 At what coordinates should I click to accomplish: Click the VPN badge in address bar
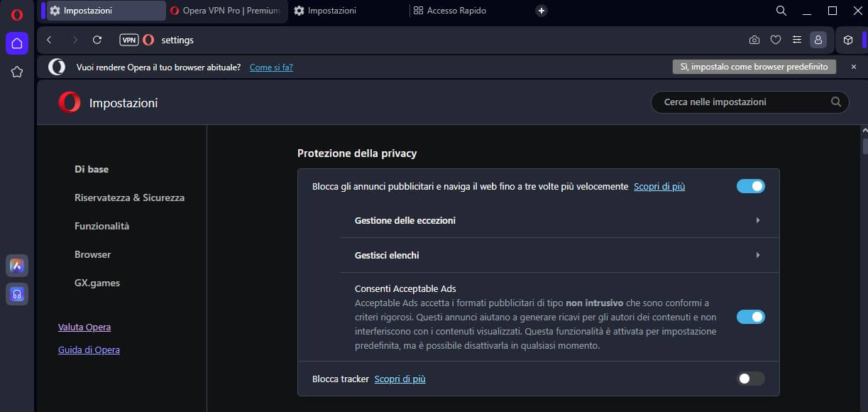pos(128,40)
